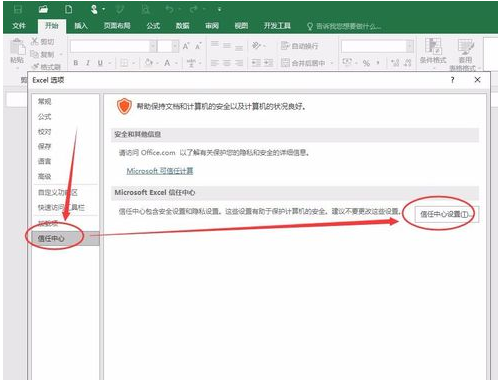Click the Center text alignment icon
The width and height of the screenshot is (498, 380).
pyautogui.click(x=227, y=62)
